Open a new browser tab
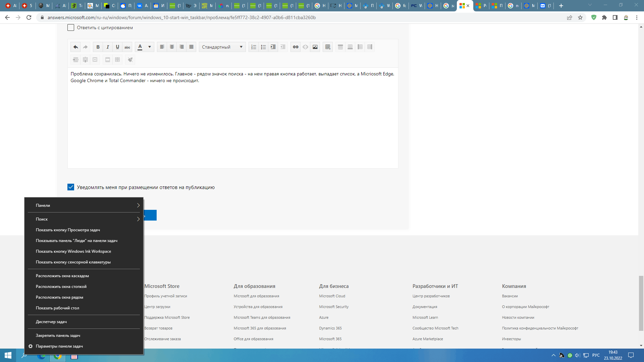This screenshot has height=362, width=644. click(561, 6)
